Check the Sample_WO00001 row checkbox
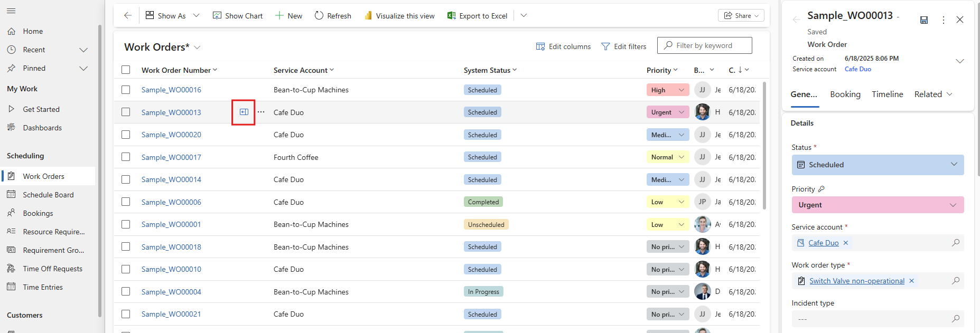 click(x=126, y=224)
